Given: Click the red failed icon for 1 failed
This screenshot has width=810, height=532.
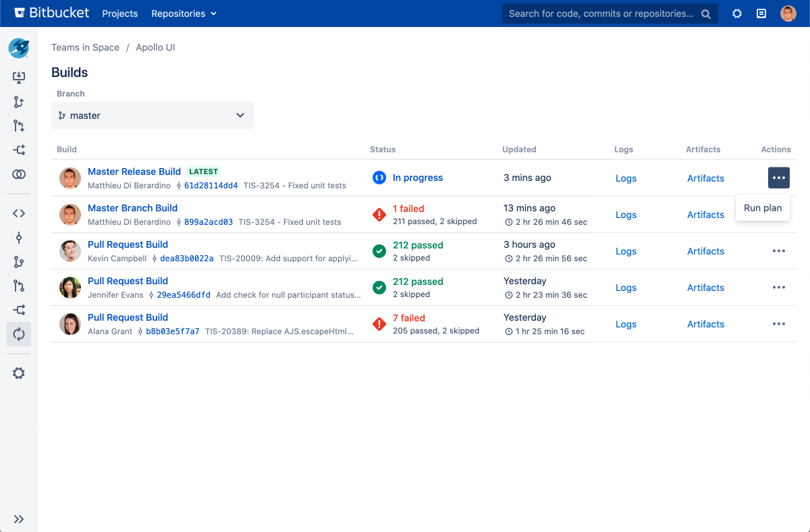Looking at the screenshot, I should (x=379, y=215).
